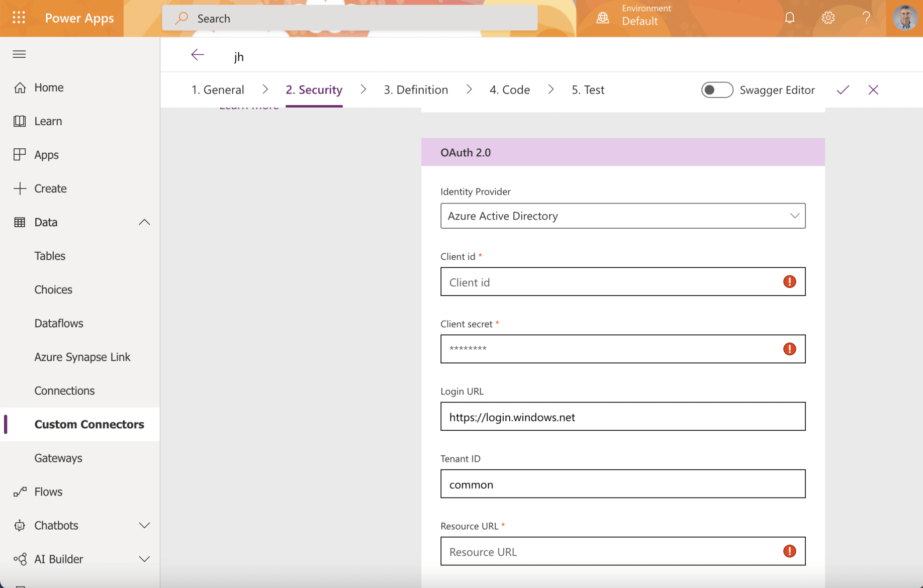The height and width of the screenshot is (588, 923).
Task: Open the app launcher waffle icon
Action: (19, 18)
